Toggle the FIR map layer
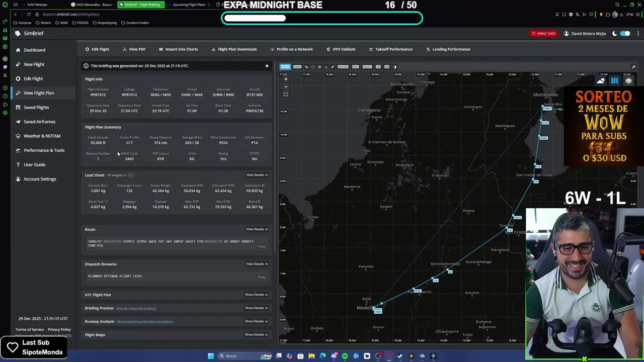Viewport: 644px width, 362px height. [x=378, y=67]
